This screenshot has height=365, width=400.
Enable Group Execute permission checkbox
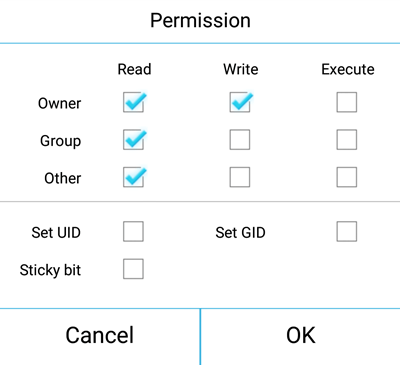point(347,140)
